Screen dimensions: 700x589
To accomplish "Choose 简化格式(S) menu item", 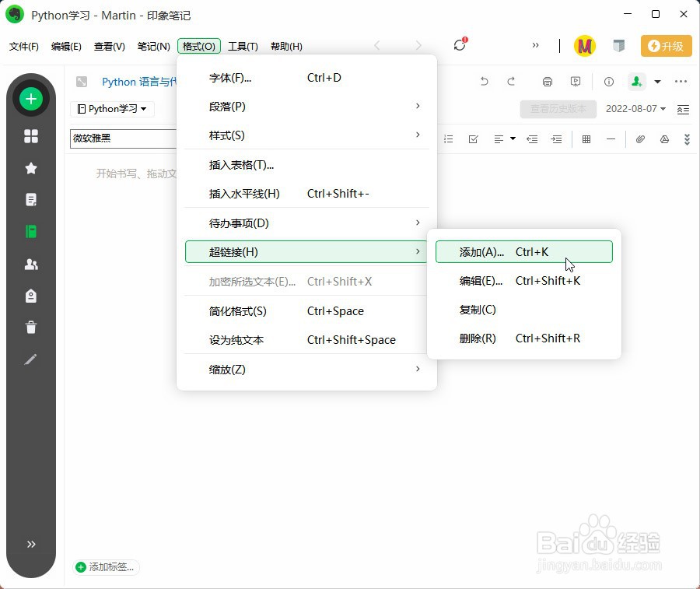I will [x=306, y=311].
